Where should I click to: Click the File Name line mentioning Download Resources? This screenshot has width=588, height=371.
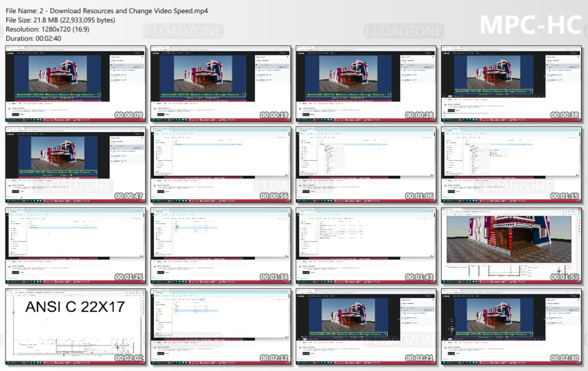tap(107, 11)
